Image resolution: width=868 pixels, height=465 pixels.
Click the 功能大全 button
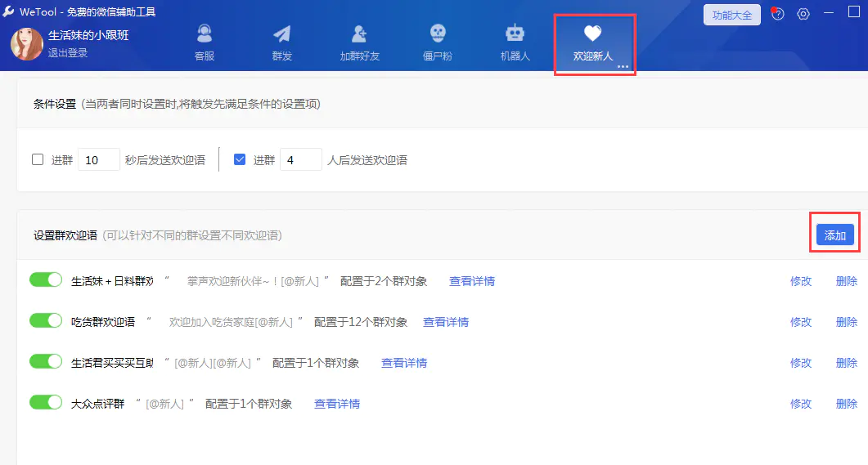pos(732,15)
